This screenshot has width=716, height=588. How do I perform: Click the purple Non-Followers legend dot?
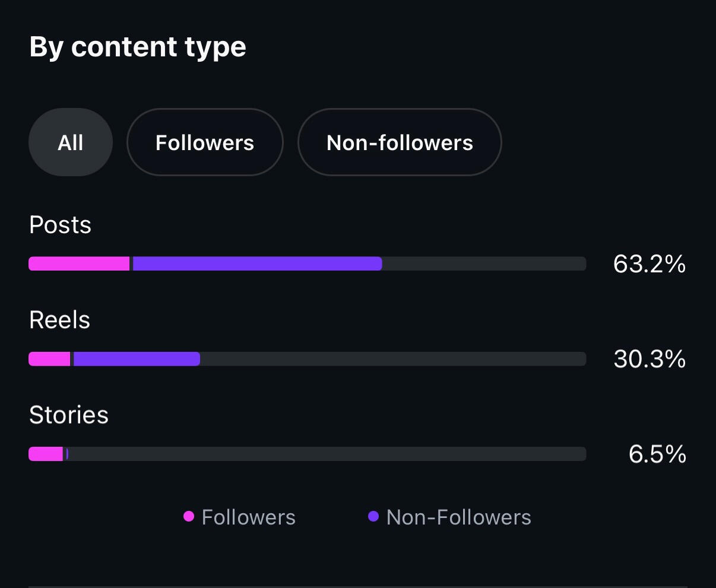pyautogui.click(x=373, y=516)
